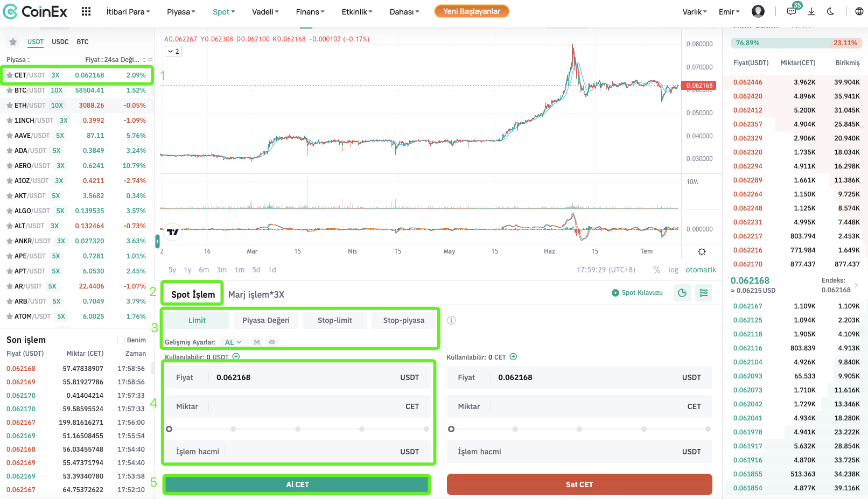Open the favorites star tab

[13, 42]
